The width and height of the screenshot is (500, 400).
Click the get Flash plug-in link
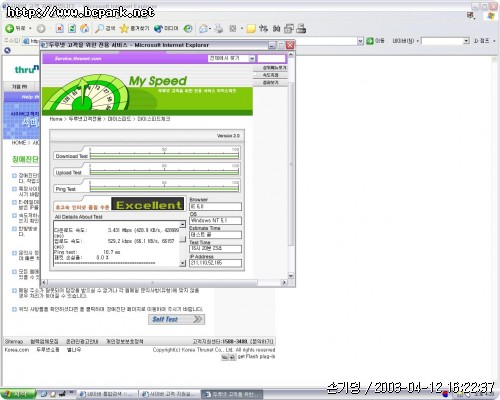(256, 356)
